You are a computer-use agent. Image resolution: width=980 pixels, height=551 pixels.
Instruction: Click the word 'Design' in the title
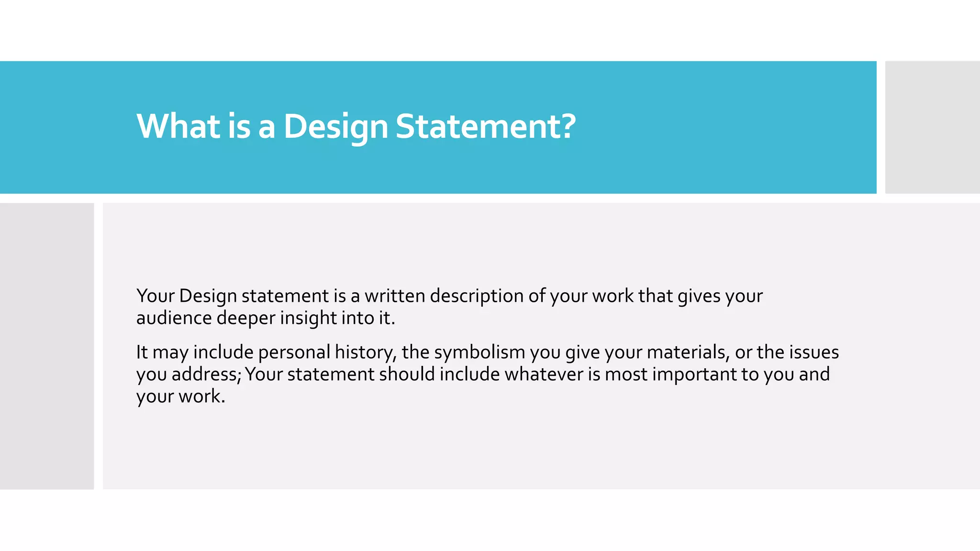[335, 127]
